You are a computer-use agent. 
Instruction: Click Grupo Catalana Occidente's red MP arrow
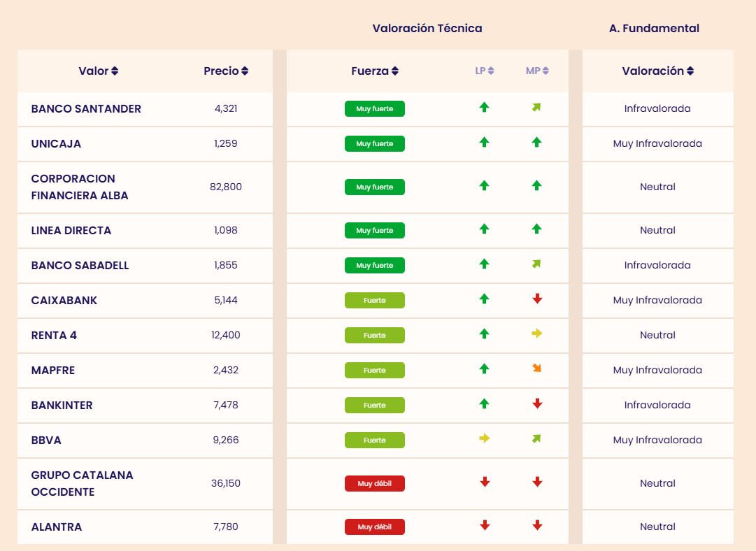(537, 482)
